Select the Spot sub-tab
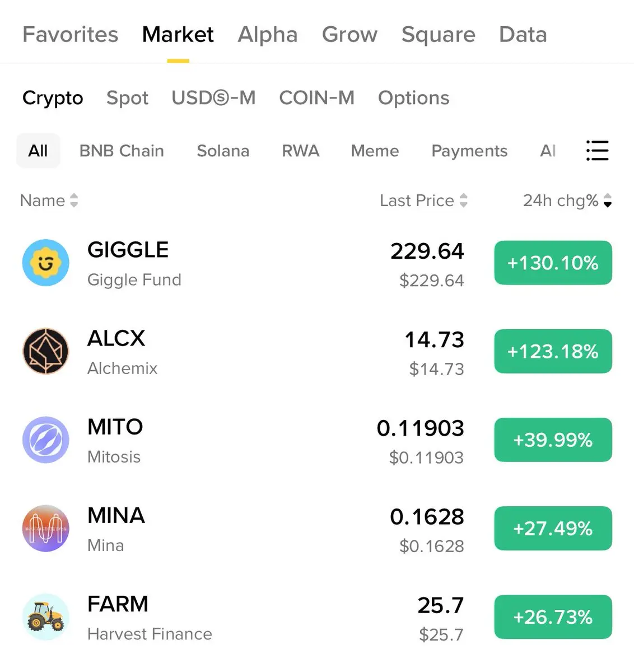This screenshot has width=634, height=672. 127,98
